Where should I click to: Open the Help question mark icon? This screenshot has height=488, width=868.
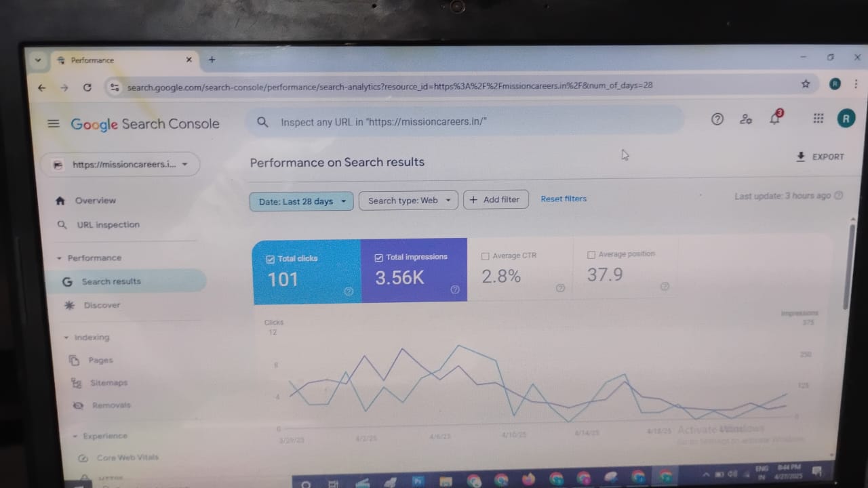point(717,119)
